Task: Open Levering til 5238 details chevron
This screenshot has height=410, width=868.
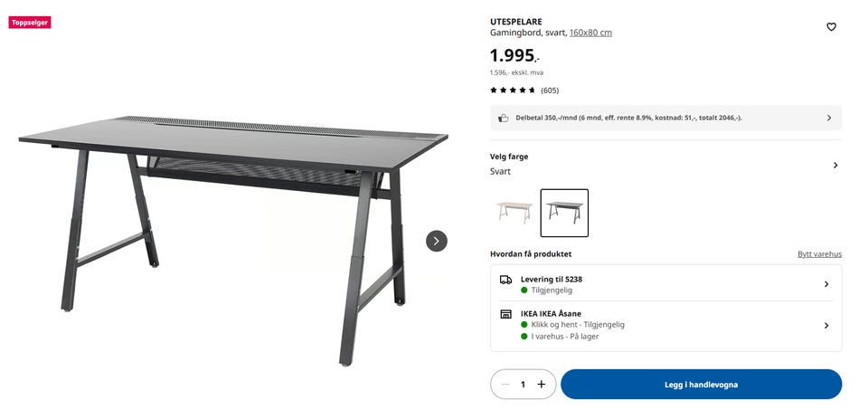Action: (x=826, y=284)
